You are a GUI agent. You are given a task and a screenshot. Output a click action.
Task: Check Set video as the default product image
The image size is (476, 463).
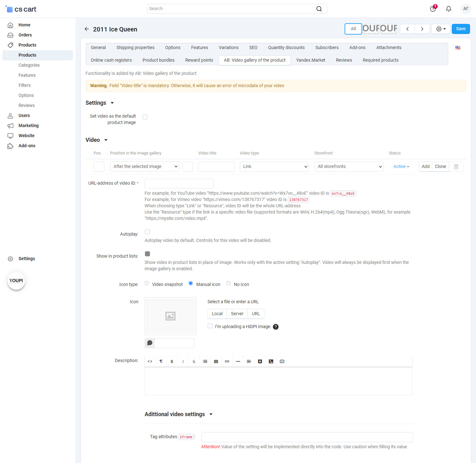pos(145,117)
